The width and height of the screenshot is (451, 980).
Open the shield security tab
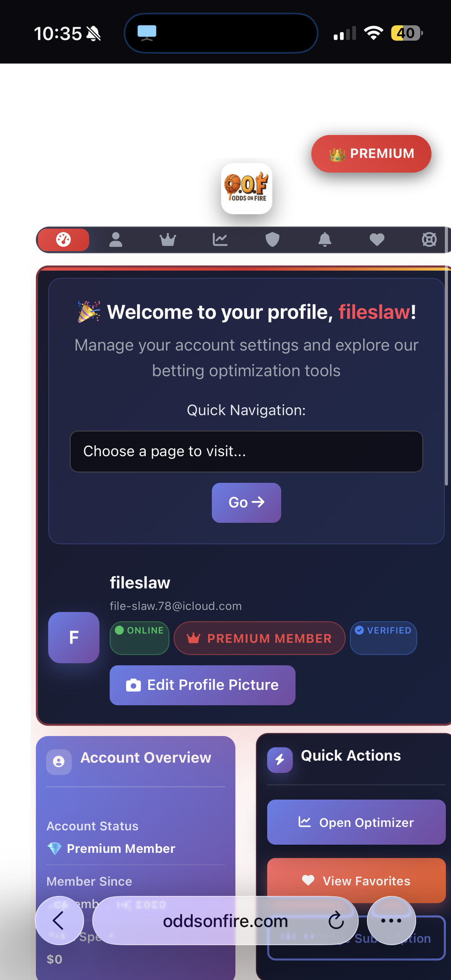(272, 240)
